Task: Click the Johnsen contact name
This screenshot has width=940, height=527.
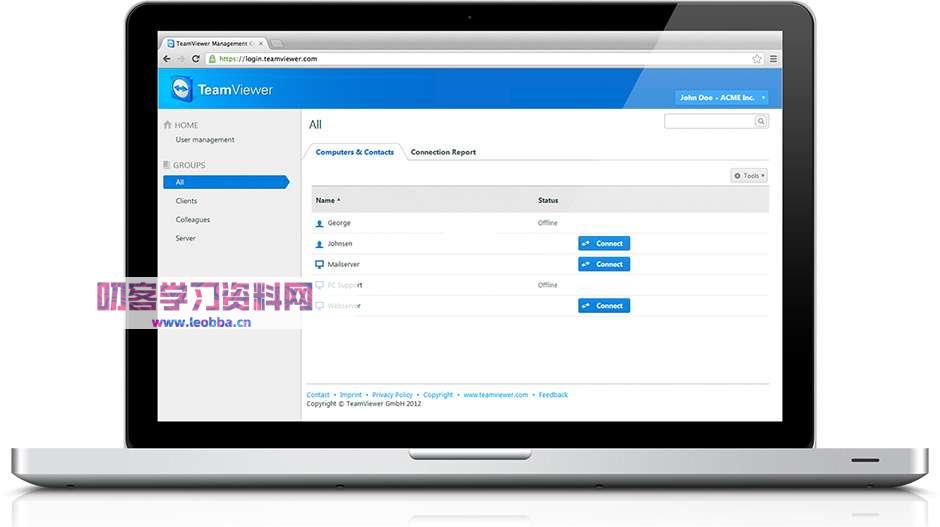Action: (340, 244)
